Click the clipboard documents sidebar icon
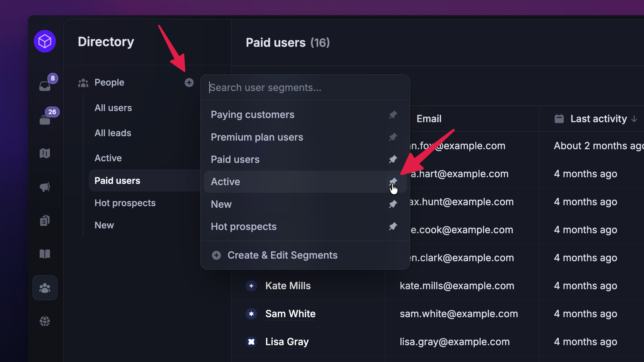The width and height of the screenshot is (644, 362). tap(45, 220)
